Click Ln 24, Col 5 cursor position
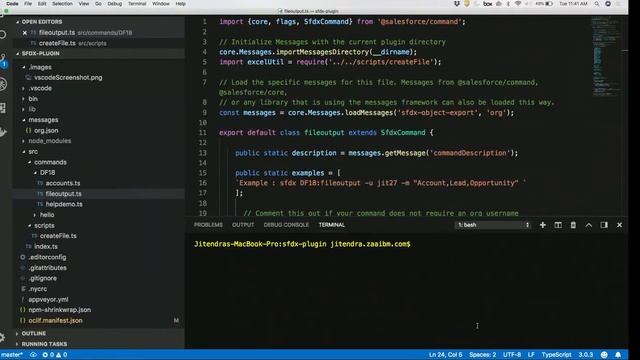Image resolution: width=640 pixels, height=360 pixels. click(445, 355)
